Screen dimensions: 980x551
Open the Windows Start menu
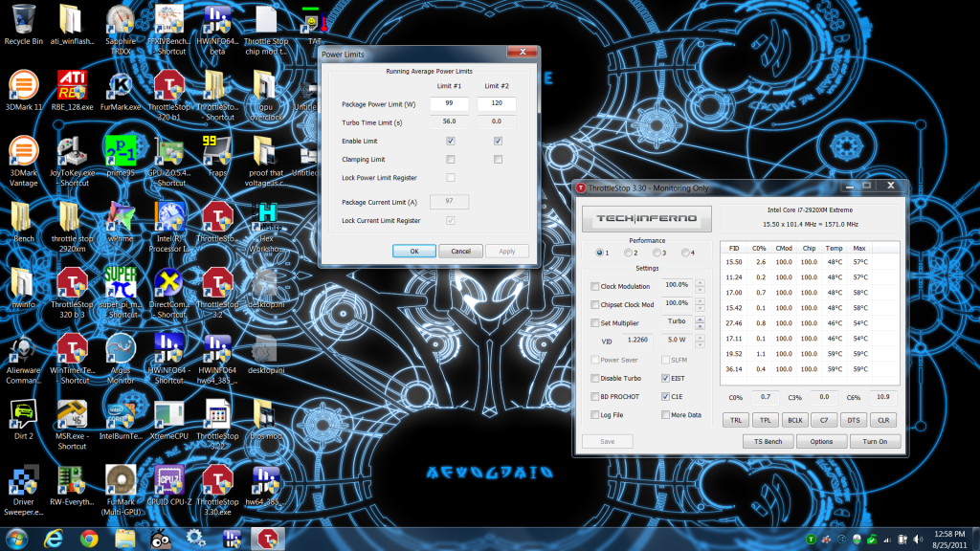(16, 539)
